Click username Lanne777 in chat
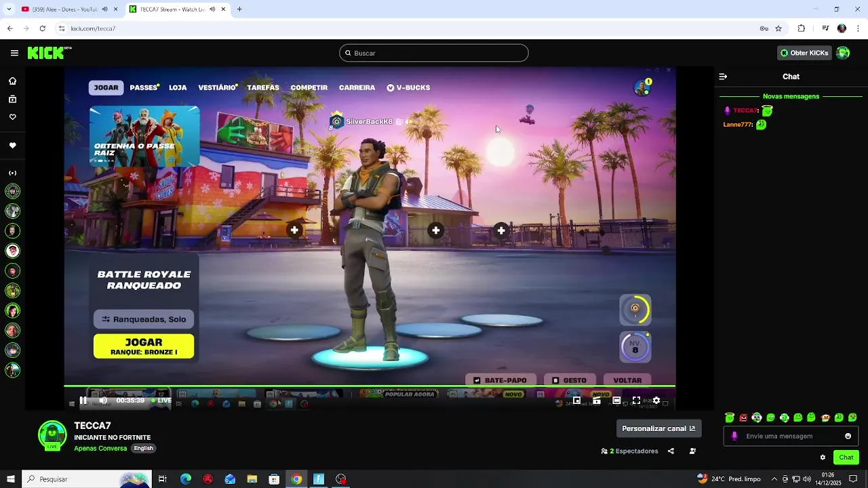The height and width of the screenshot is (488, 868). pyautogui.click(x=738, y=125)
